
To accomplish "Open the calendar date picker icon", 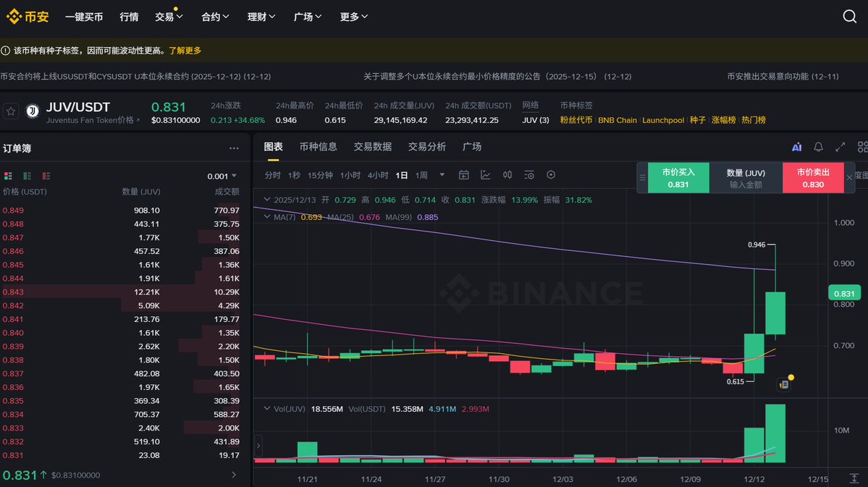I will click(x=464, y=175).
